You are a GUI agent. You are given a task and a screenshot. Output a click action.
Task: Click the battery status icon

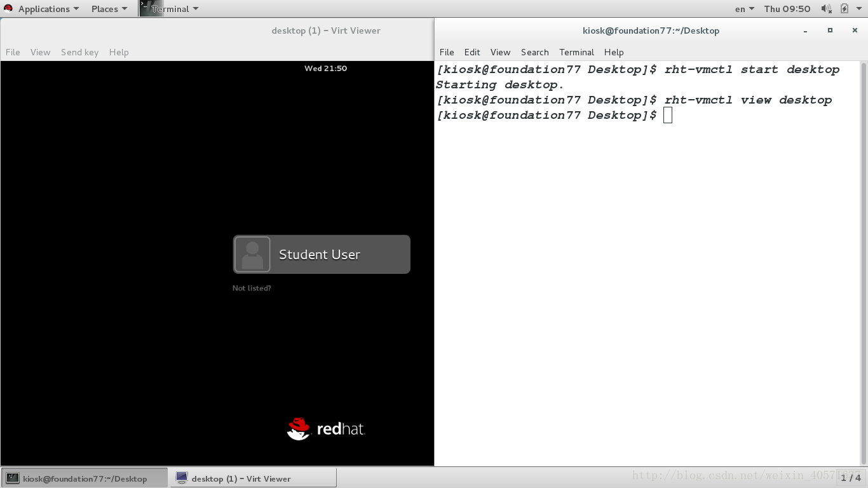tap(844, 9)
